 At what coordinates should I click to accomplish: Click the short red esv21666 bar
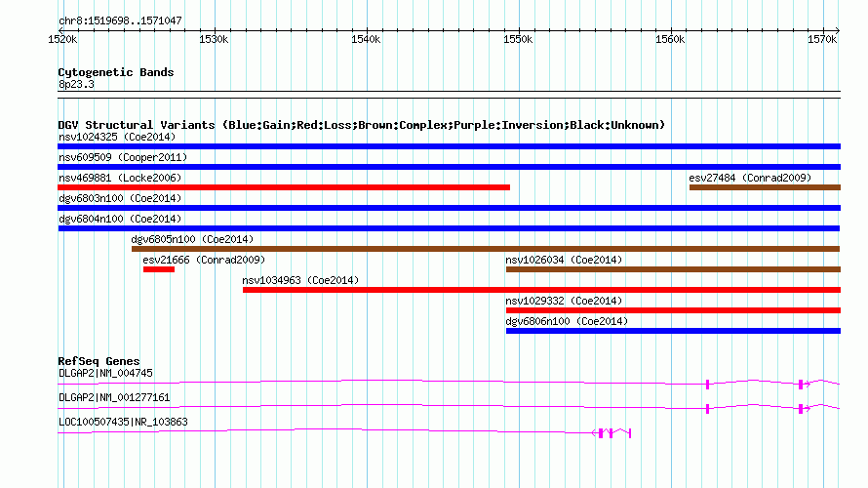[x=159, y=269]
